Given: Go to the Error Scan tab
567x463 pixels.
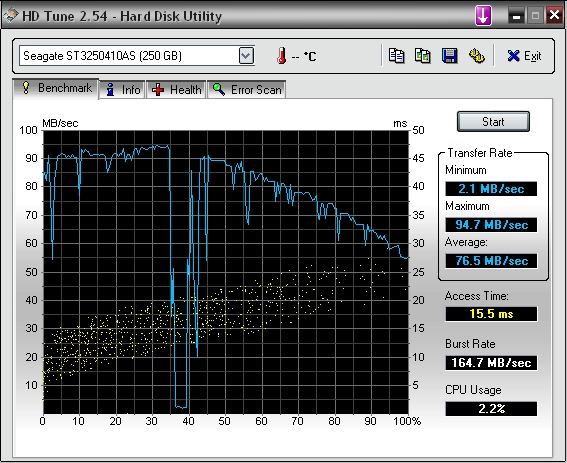Looking at the screenshot, I should click(247, 89).
